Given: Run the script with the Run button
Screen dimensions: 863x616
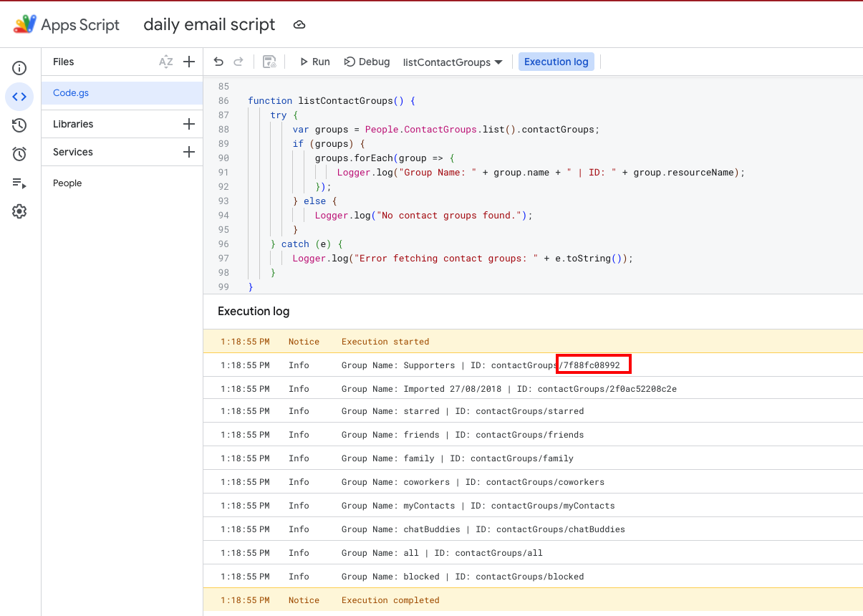Looking at the screenshot, I should coord(314,62).
